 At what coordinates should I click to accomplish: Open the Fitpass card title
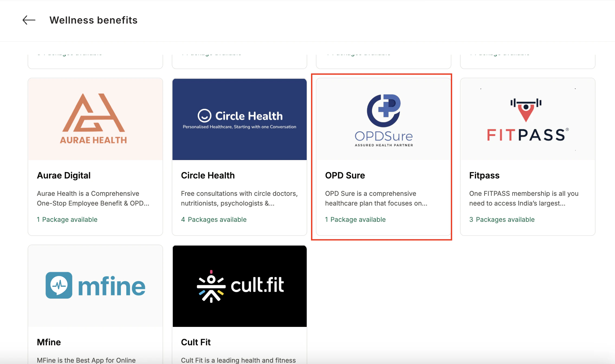pos(484,175)
